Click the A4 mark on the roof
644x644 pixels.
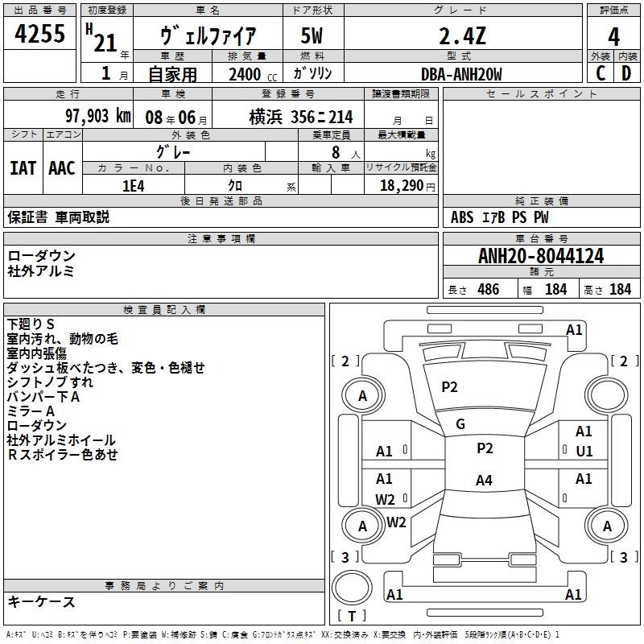[485, 480]
